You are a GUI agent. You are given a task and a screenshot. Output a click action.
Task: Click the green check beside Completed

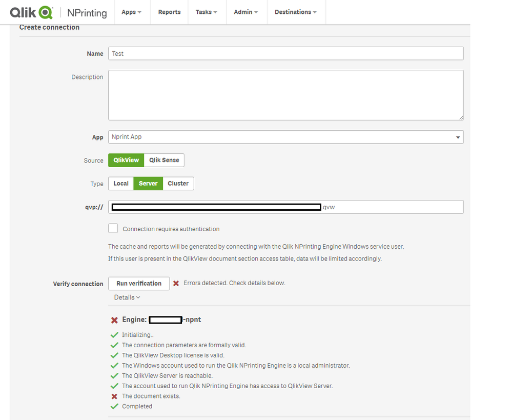pyautogui.click(x=114, y=407)
